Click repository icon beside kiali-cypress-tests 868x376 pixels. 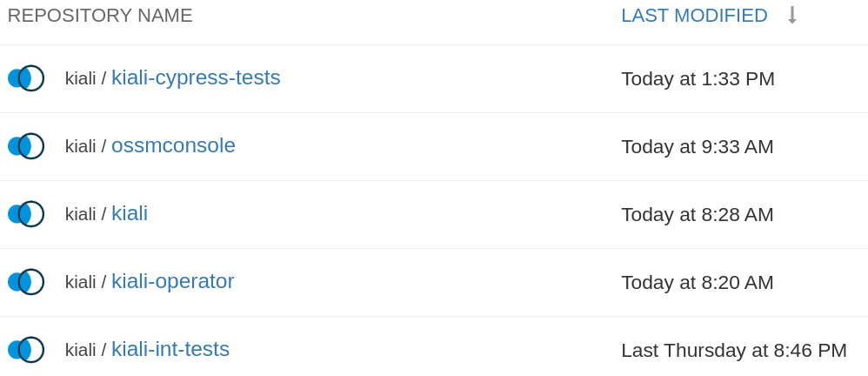tap(25, 78)
